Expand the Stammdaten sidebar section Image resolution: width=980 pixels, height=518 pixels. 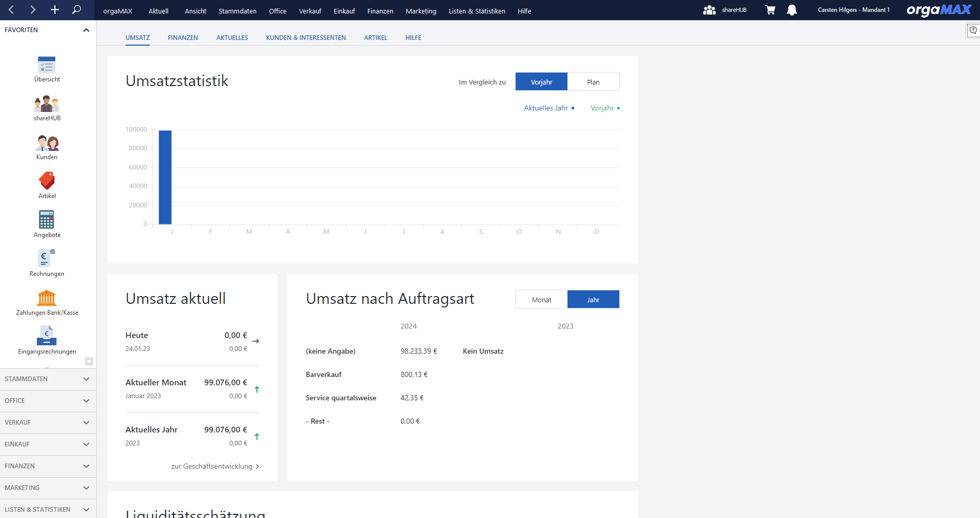pos(48,379)
